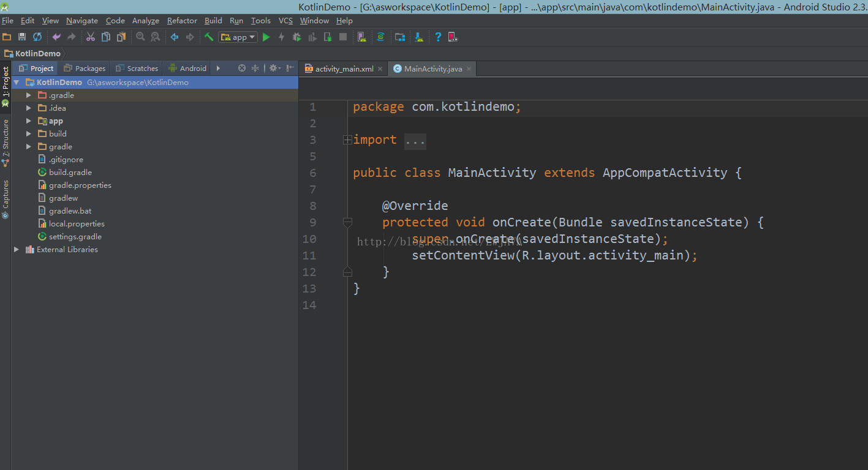This screenshot has width=868, height=470.
Task: Close the activity_main.xml tab
Action: [380, 69]
